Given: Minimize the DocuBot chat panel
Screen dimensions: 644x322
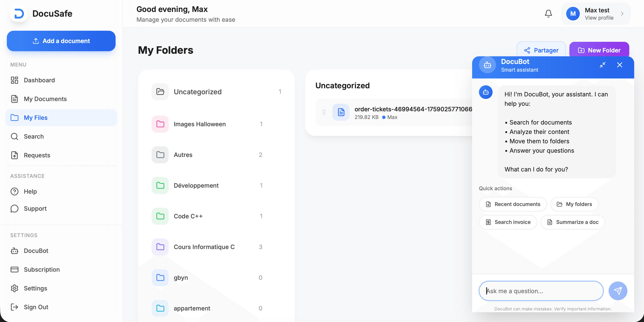Looking at the screenshot, I should tap(602, 65).
